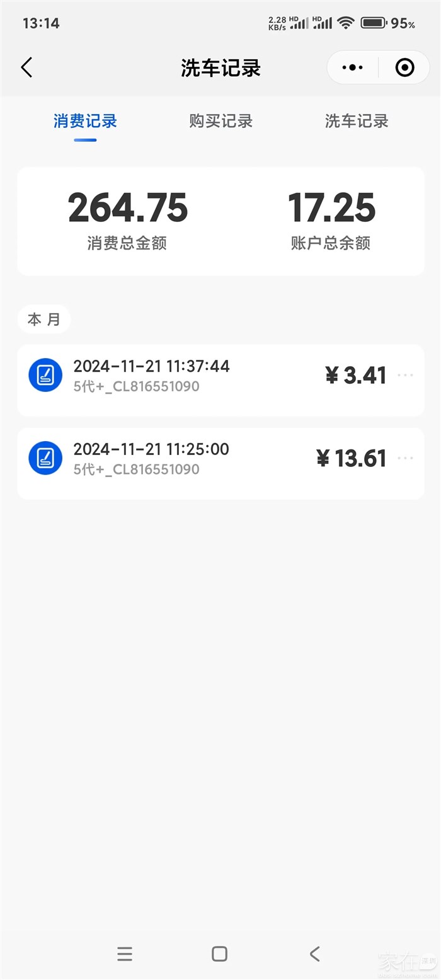This screenshot has width=441, height=980.
Task: Close mini program with target icon
Action: pos(404,67)
